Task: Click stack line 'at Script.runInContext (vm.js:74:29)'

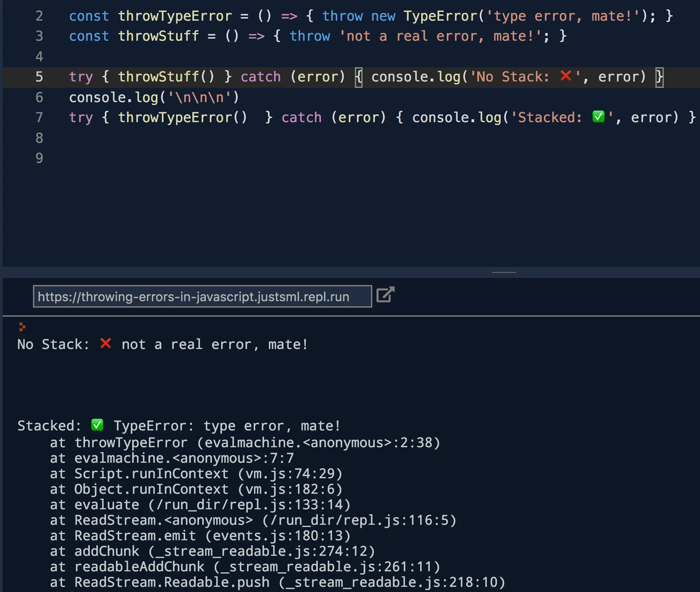Action: tap(196, 473)
